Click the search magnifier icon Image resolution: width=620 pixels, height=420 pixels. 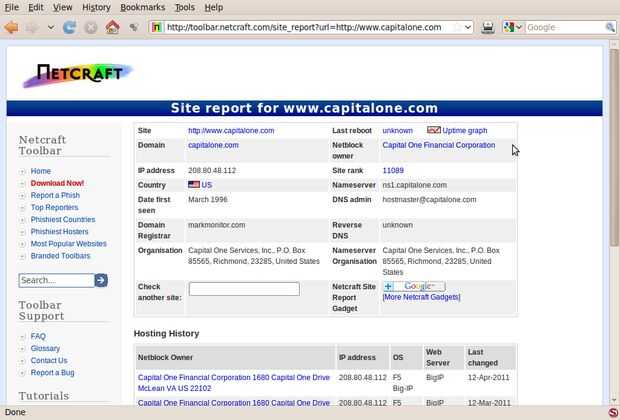pyautogui.click(x=610, y=27)
